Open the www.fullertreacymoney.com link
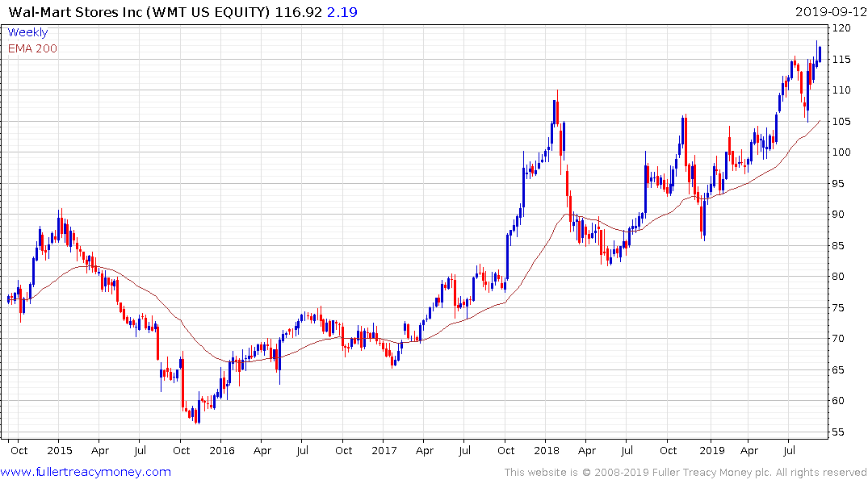This screenshot has width=868, height=484. (x=86, y=472)
